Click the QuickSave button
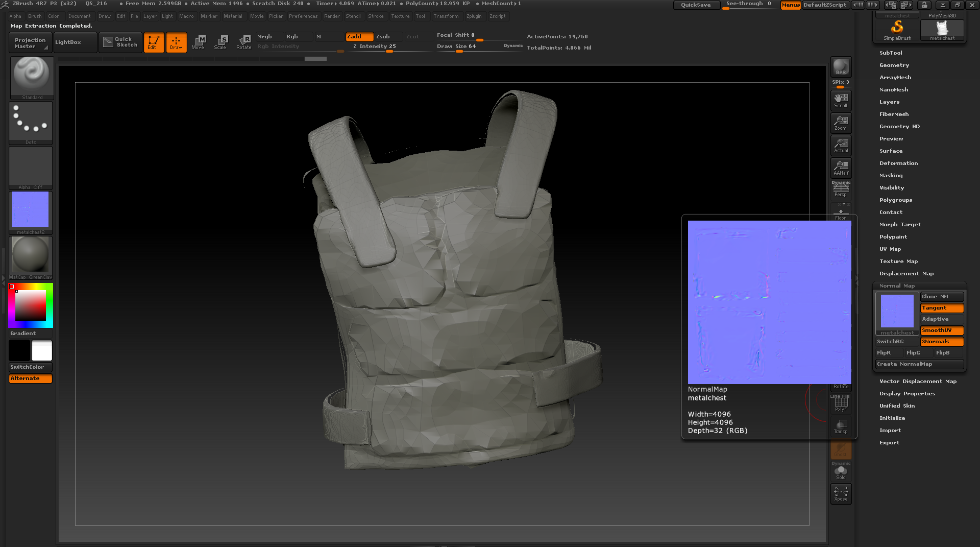The height and width of the screenshot is (547, 980). click(696, 5)
